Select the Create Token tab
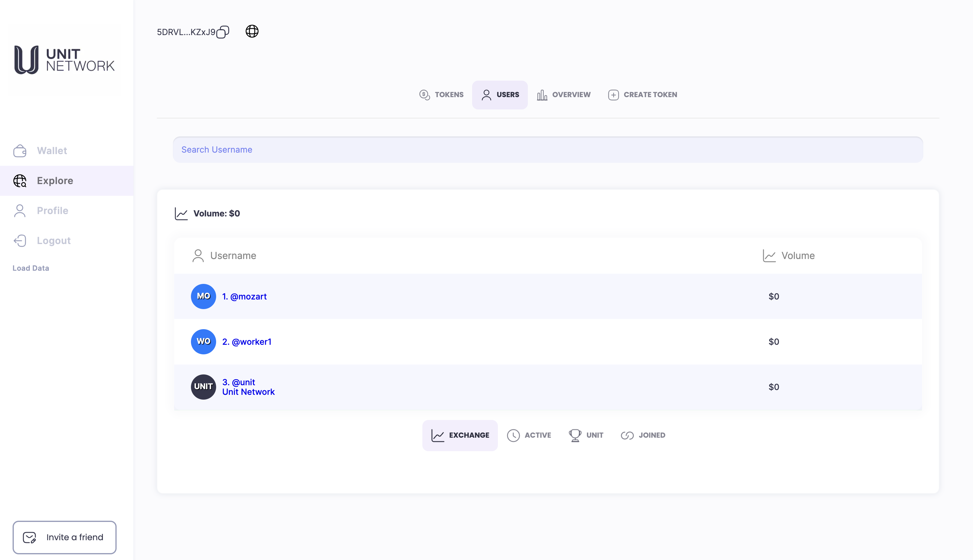 (x=642, y=95)
